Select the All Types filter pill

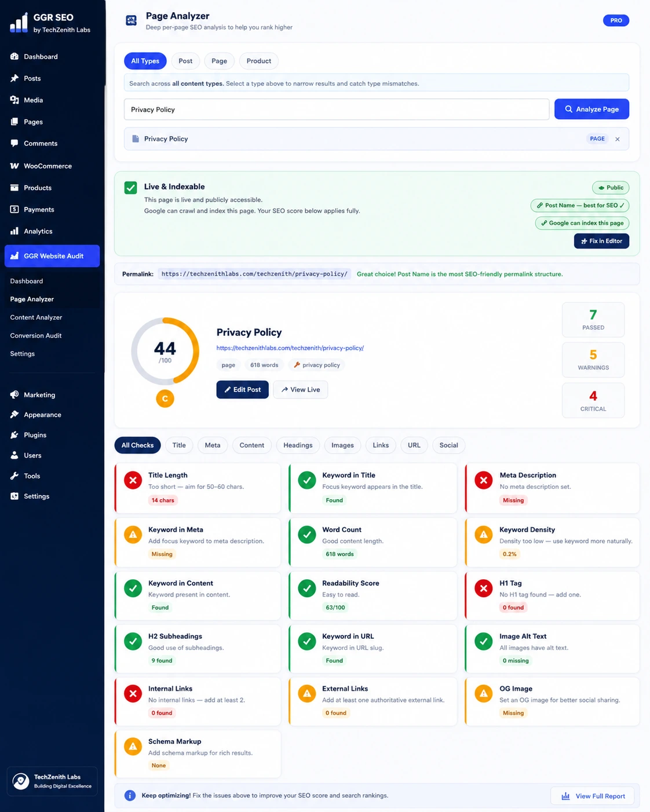[145, 61]
